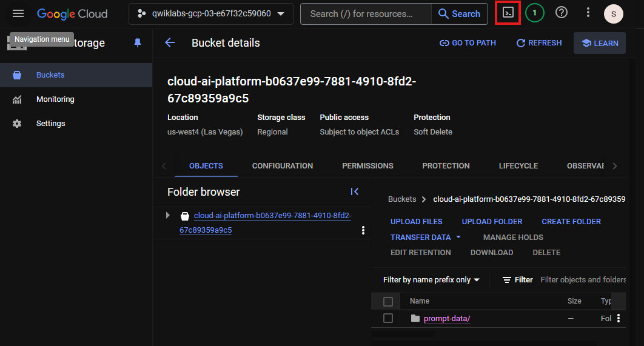The image size is (644, 346).
Task: Click Manage Holds
Action: tap(513, 238)
